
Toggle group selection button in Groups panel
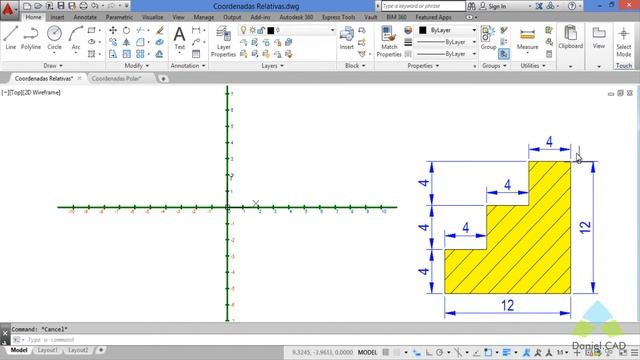pyautogui.click(x=504, y=54)
